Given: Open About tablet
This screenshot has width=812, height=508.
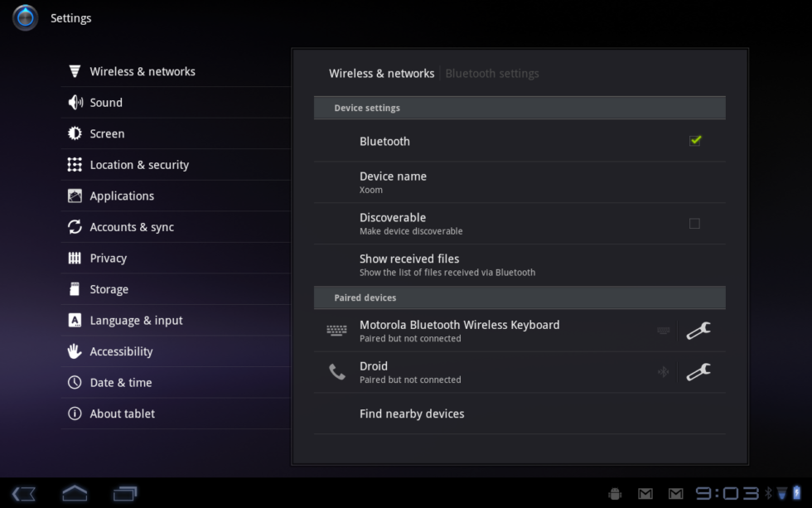Looking at the screenshot, I should coord(122,414).
